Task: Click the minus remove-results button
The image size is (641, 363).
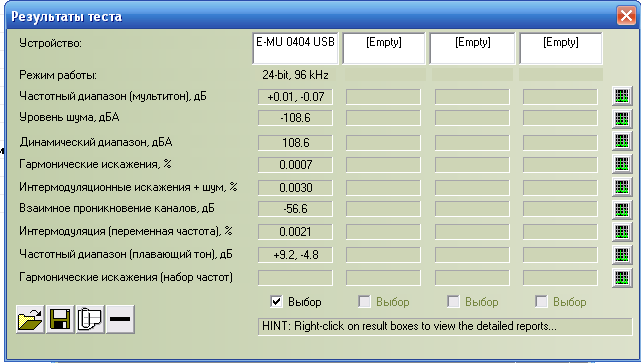Action: click(x=120, y=319)
